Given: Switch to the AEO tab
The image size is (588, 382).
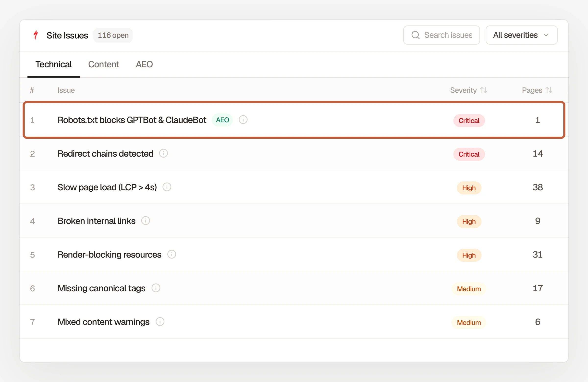Looking at the screenshot, I should [144, 64].
